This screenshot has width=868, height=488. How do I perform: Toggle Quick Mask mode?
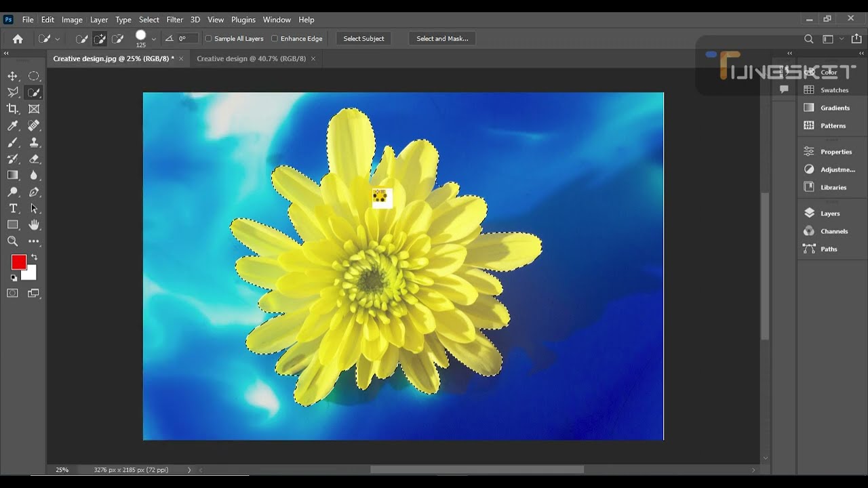click(13, 293)
